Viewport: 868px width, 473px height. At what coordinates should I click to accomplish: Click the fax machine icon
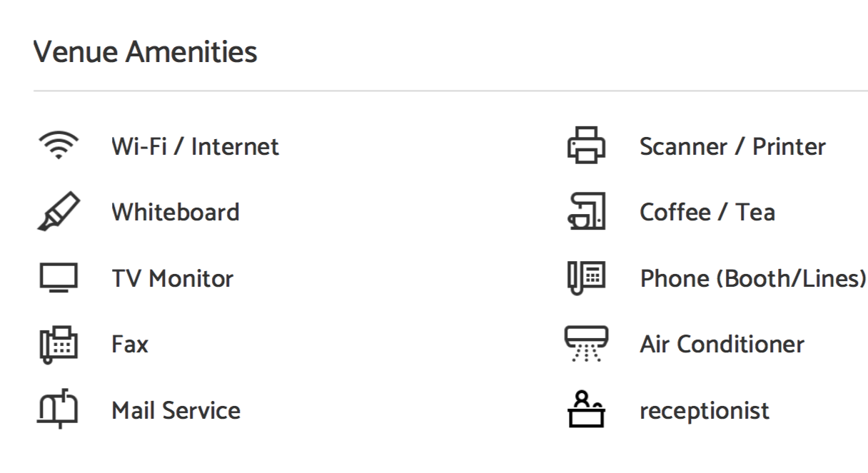[58, 345]
